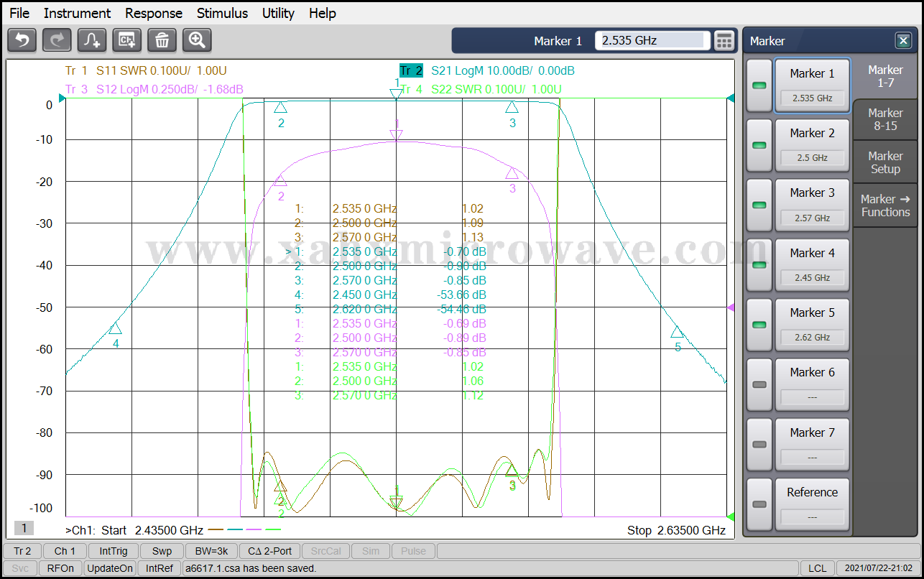Toggle the Marker 4 on/off indicator
This screenshot has width=924, height=579.
[759, 264]
